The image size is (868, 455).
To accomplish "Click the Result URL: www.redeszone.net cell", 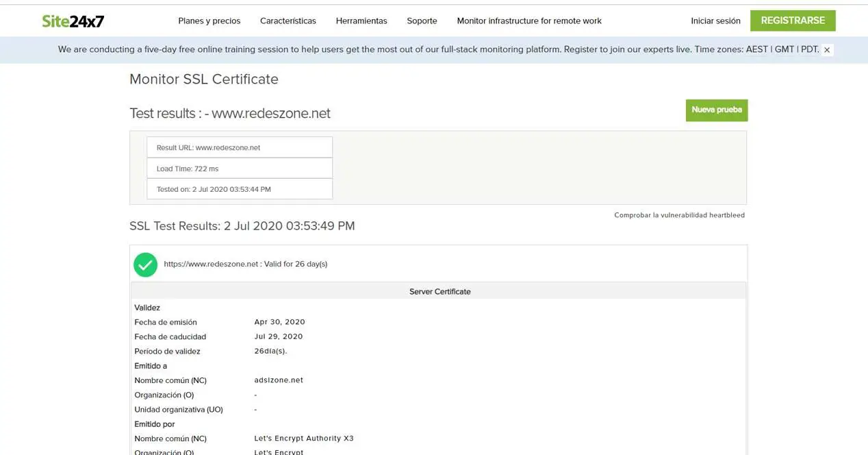I will 240,147.
